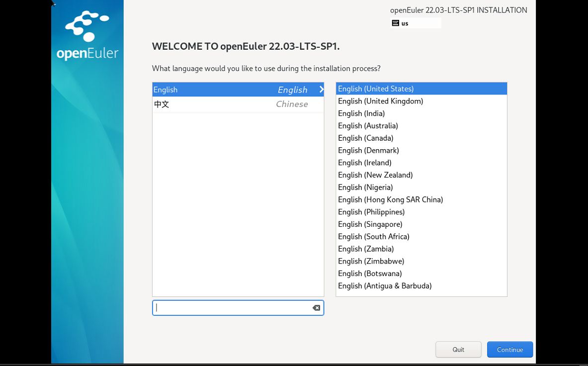Click the Quit button
588x366 pixels.
coord(458,350)
